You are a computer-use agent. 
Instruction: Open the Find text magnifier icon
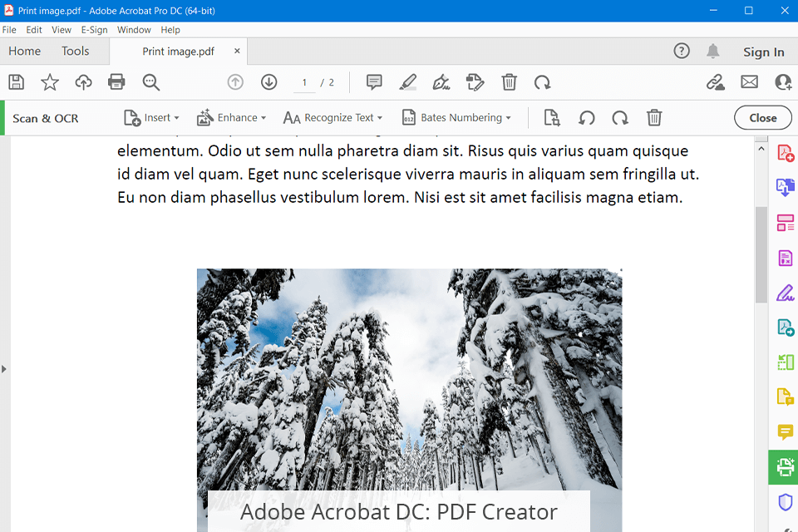pos(151,82)
